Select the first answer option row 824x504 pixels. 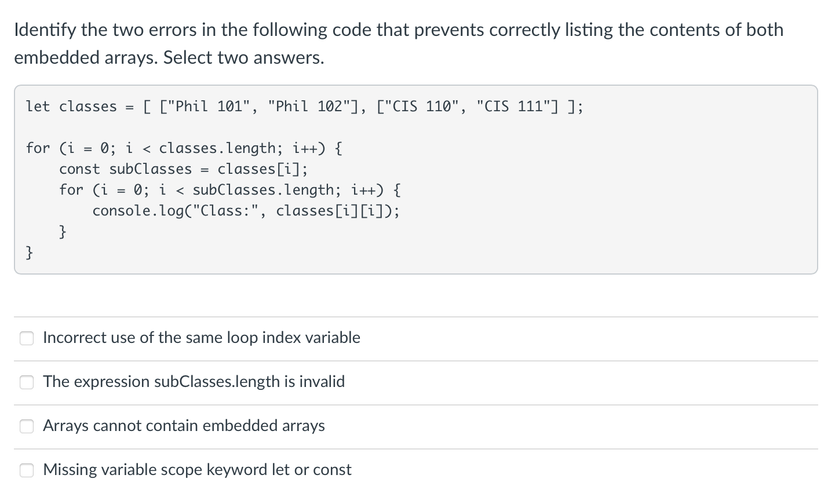202,338
